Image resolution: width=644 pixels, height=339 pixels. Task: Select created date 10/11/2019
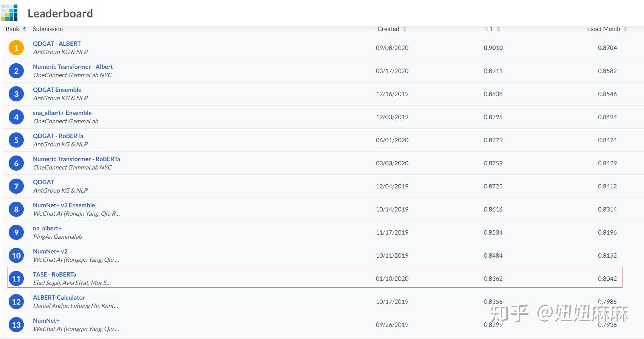point(392,255)
